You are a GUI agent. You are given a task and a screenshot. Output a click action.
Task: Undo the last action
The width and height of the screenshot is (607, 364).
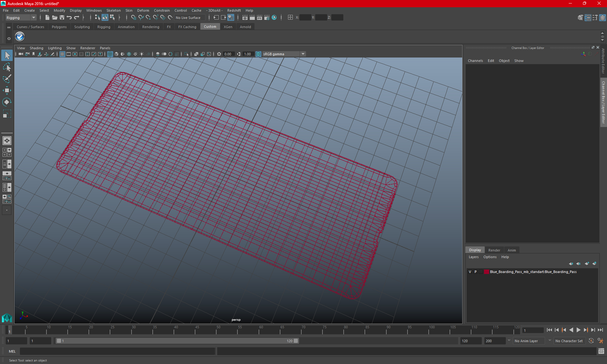(69, 18)
